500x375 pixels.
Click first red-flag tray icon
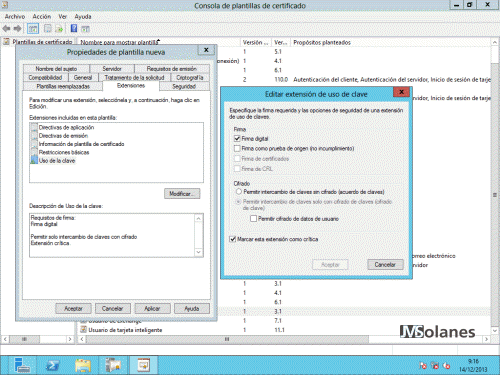click(423, 366)
